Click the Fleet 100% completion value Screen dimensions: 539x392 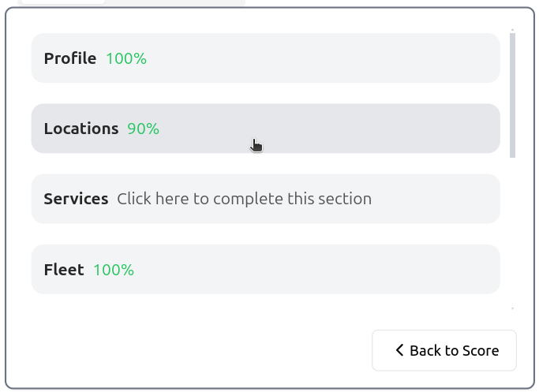114,270
